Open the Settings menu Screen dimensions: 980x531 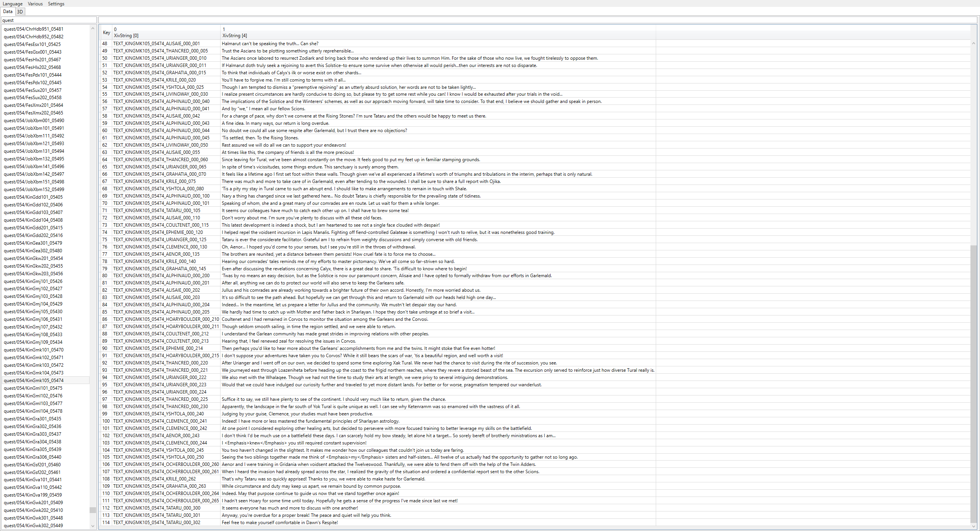[56, 4]
